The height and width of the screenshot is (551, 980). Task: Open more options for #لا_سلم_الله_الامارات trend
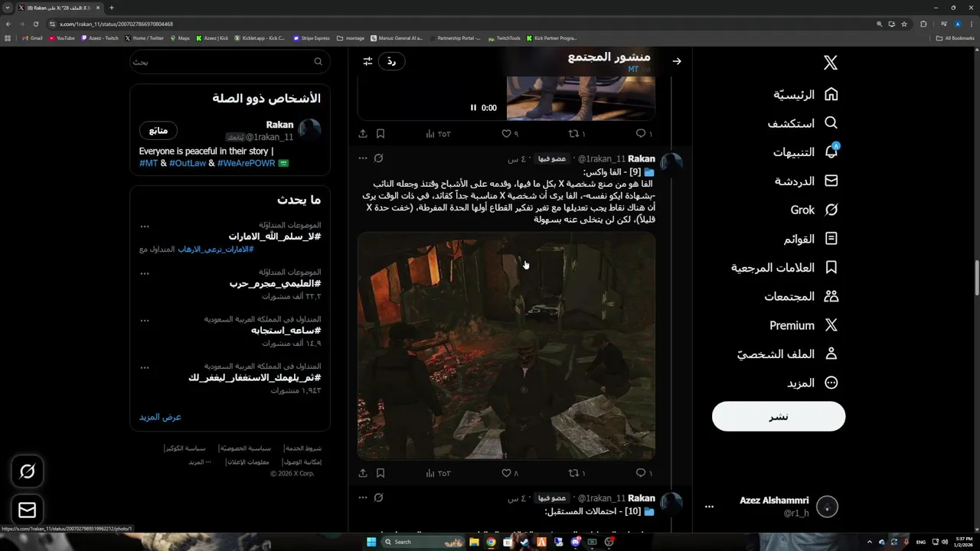click(x=145, y=227)
